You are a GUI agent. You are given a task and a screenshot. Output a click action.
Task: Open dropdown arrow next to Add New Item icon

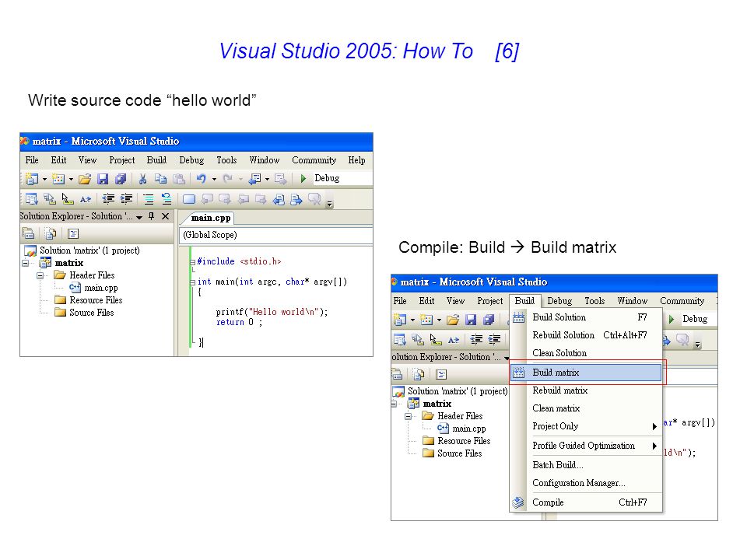[x=71, y=179]
